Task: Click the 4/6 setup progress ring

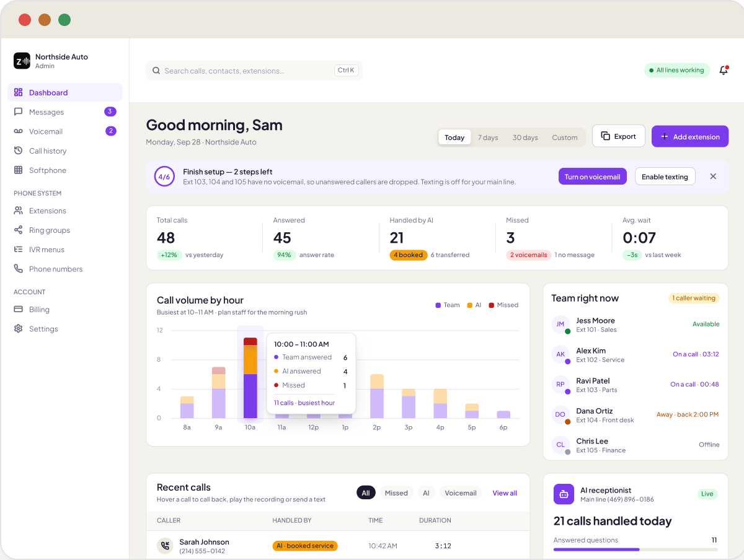Action: (x=164, y=177)
